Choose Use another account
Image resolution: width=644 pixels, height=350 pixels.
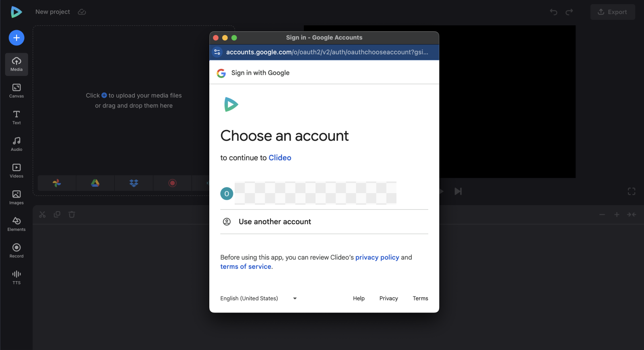(x=324, y=222)
